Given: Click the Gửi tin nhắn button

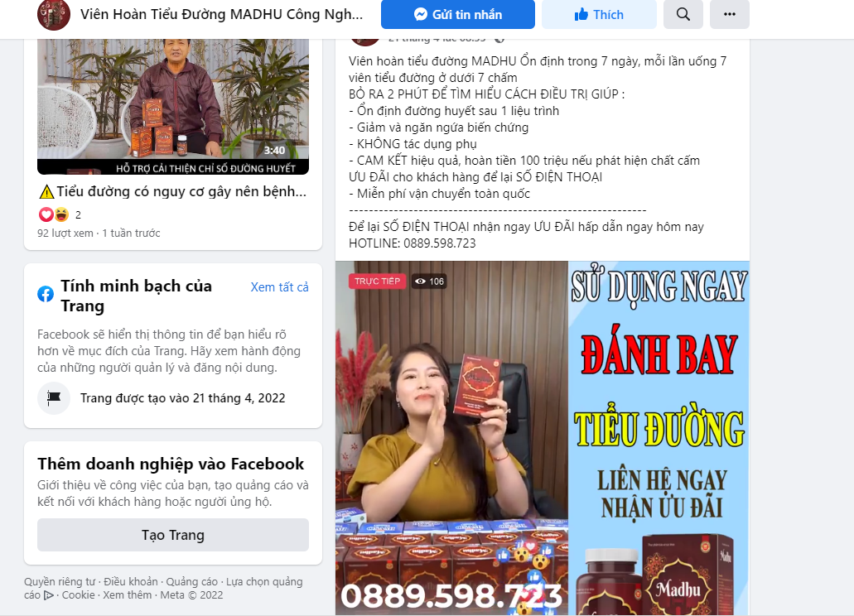Looking at the screenshot, I should [x=457, y=14].
